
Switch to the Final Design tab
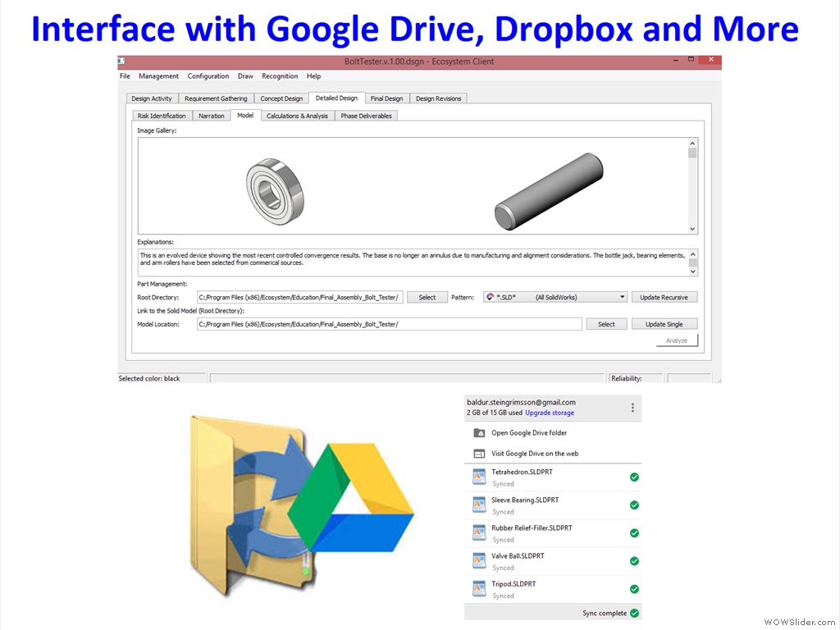[x=386, y=98]
